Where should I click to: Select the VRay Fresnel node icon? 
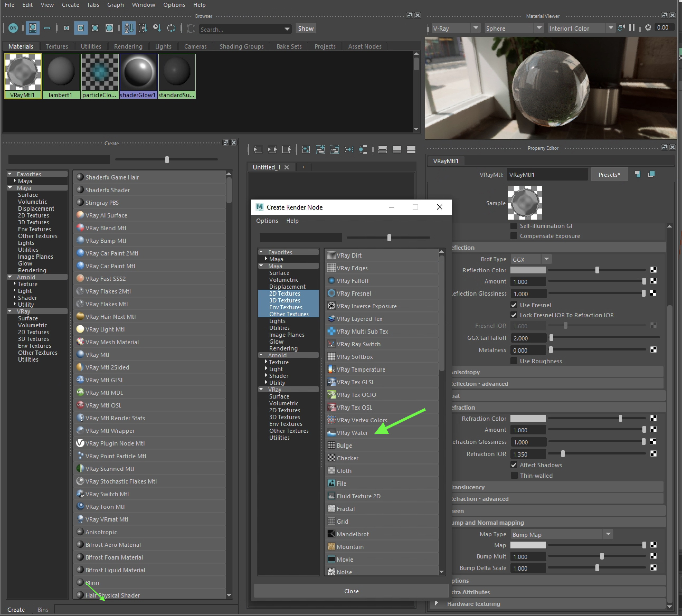tap(331, 293)
